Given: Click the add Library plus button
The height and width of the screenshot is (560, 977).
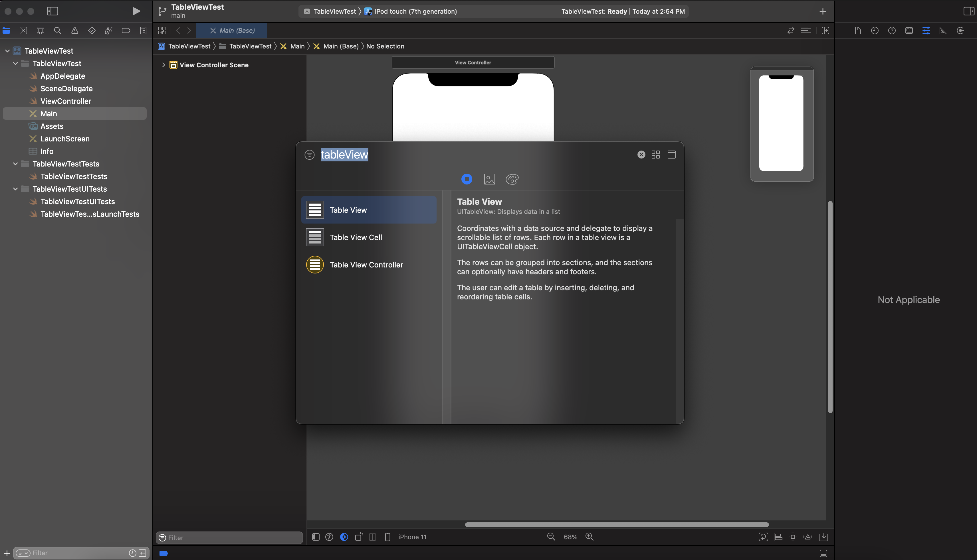Looking at the screenshot, I should click(x=823, y=11).
